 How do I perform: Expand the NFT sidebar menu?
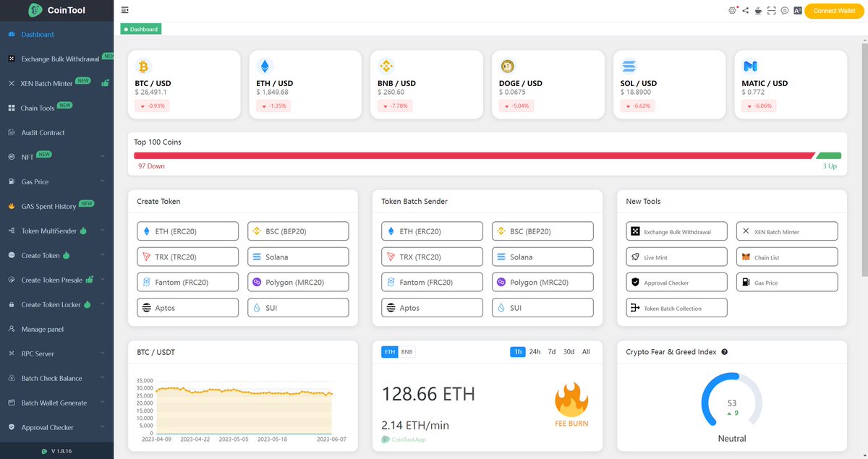[56, 156]
